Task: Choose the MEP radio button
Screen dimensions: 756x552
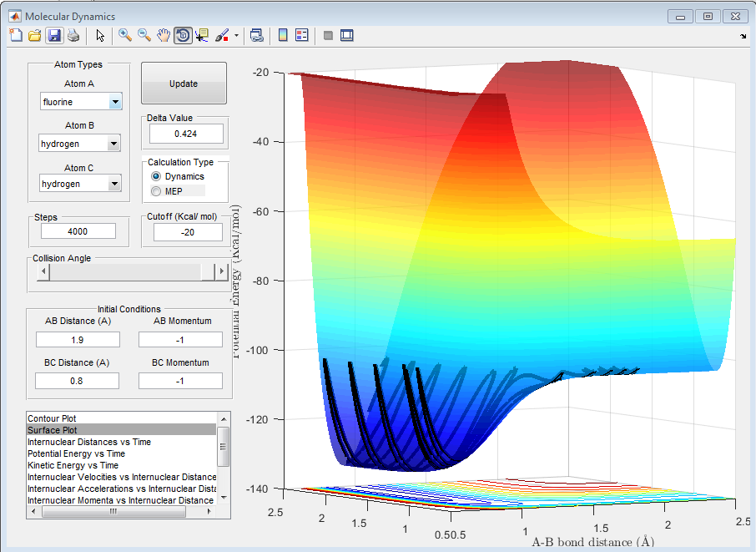Action: [x=155, y=191]
